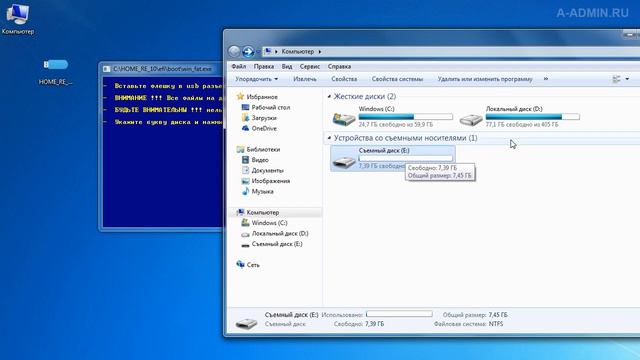Click the computer icon in the address bar
This screenshot has width=640, height=360.
pyautogui.click(x=268, y=51)
